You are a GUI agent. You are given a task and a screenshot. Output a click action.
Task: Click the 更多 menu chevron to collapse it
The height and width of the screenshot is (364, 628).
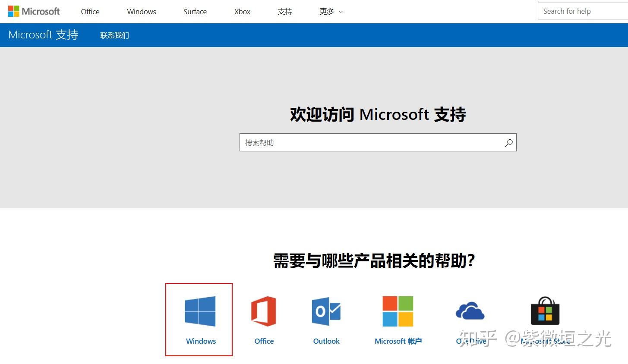pos(341,12)
